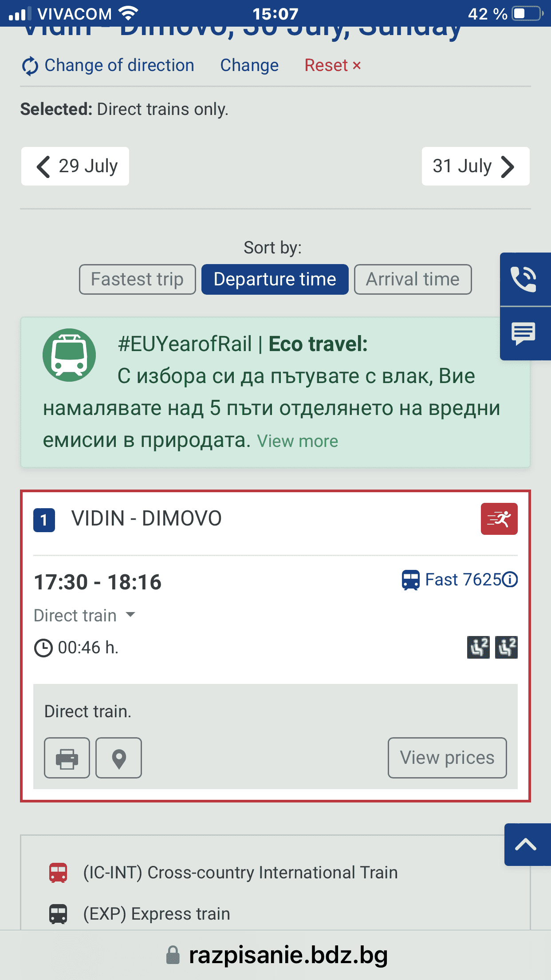
Task: Click the print schedule icon button
Action: 67,758
